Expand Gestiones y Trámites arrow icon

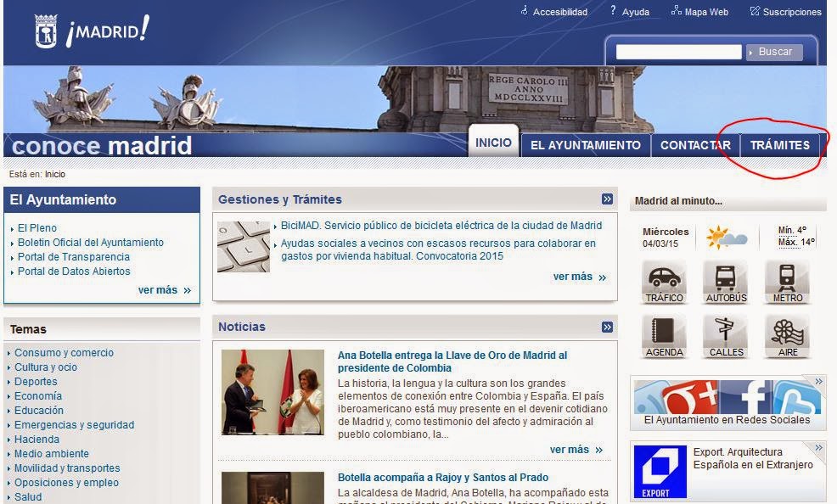tap(607, 199)
